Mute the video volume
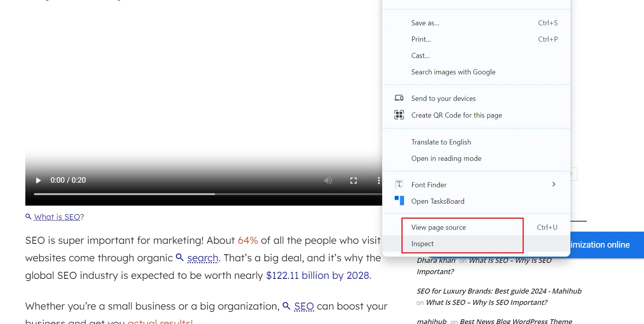This screenshot has width=644, height=324. point(328,180)
